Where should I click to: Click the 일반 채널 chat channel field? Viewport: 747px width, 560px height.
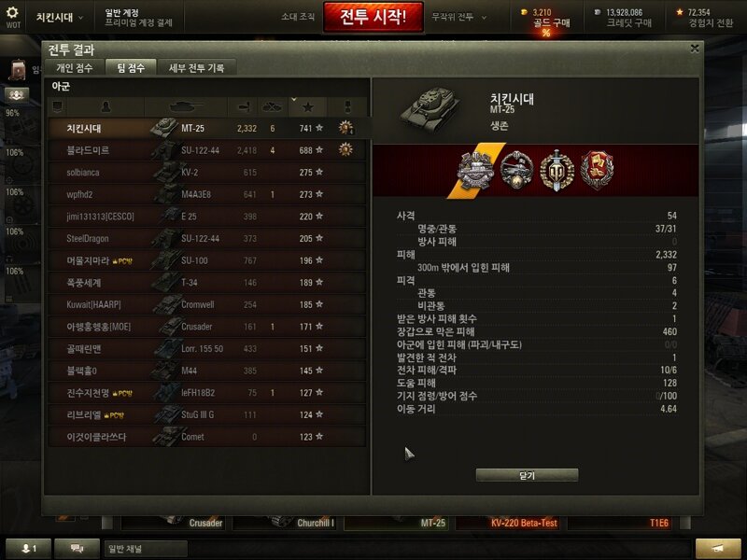[x=146, y=549]
